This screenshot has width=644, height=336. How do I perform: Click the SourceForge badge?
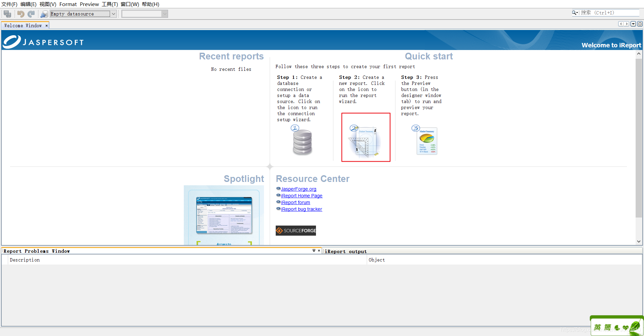[x=296, y=231]
